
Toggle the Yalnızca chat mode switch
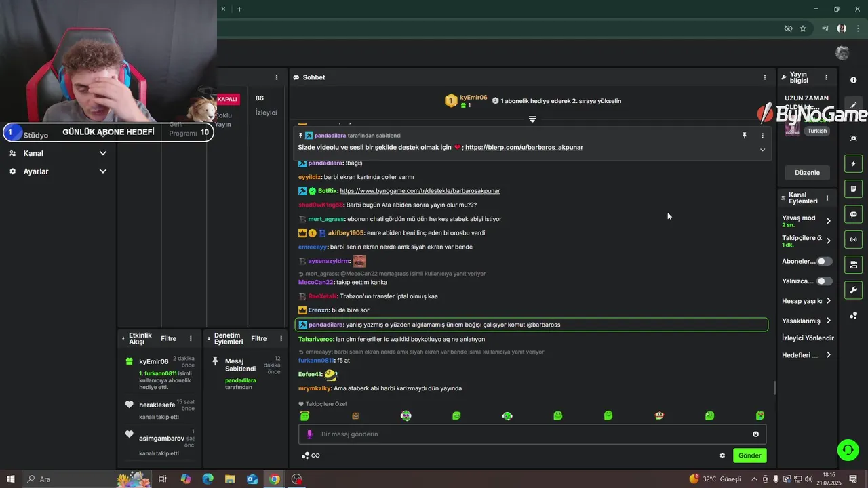[824, 281]
